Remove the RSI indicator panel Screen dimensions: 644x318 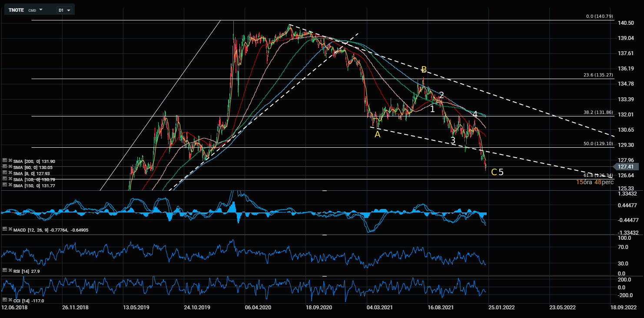pos(10,271)
